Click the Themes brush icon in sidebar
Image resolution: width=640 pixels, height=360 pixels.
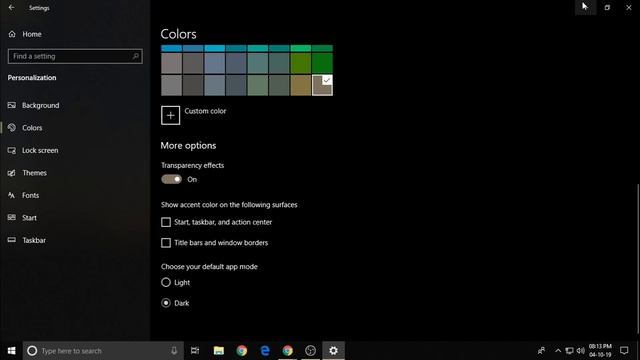coord(12,173)
